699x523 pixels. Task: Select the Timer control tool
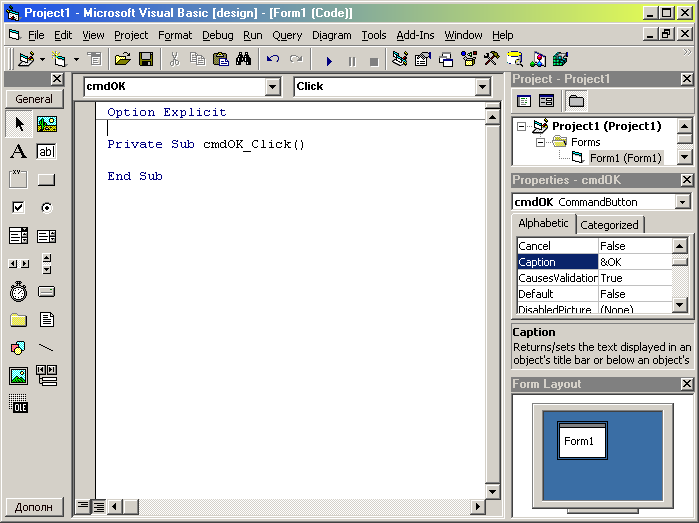click(19, 292)
